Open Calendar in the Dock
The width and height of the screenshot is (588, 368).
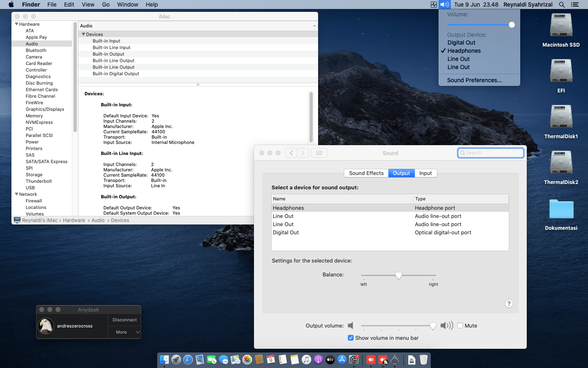coord(271,359)
